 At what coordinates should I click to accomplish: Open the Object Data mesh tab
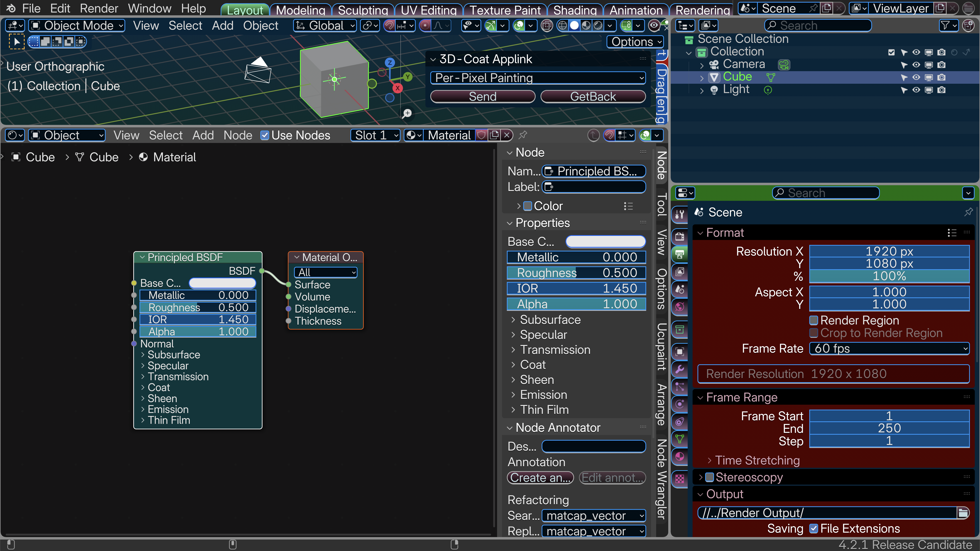(679, 439)
